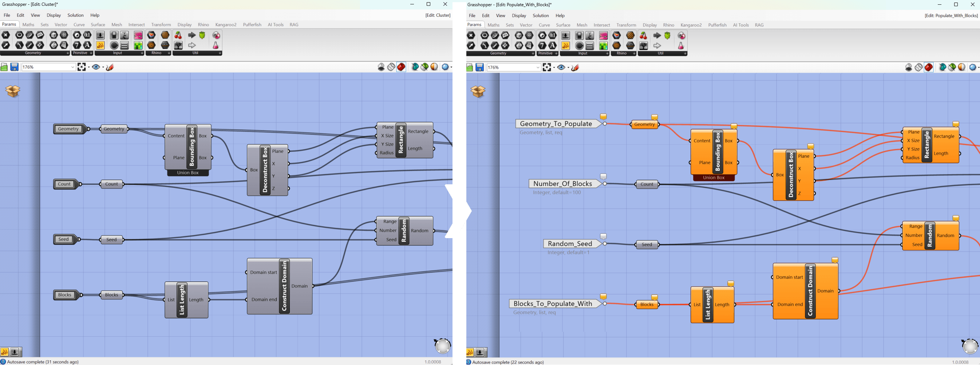Click the Boolean Toggle icon in the Populate_With_Blocks window
This screenshot has width=980, height=365.
click(579, 35)
